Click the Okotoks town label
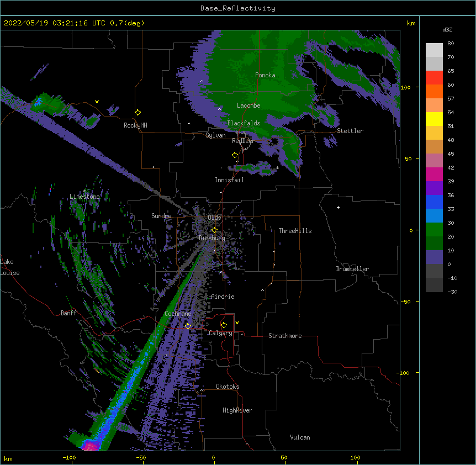 [x=228, y=387]
